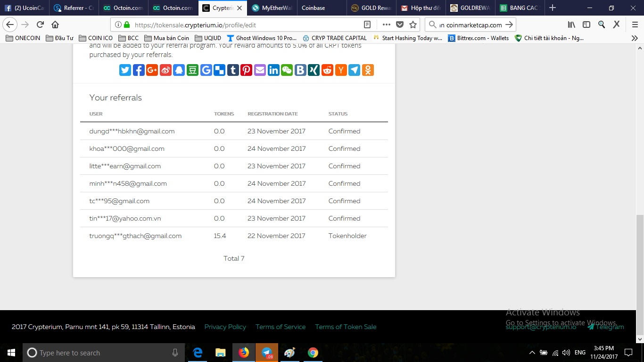The width and height of the screenshot is (644, 362).
Task: Open the Windows Start menu
Action: (x=11, y=353)
